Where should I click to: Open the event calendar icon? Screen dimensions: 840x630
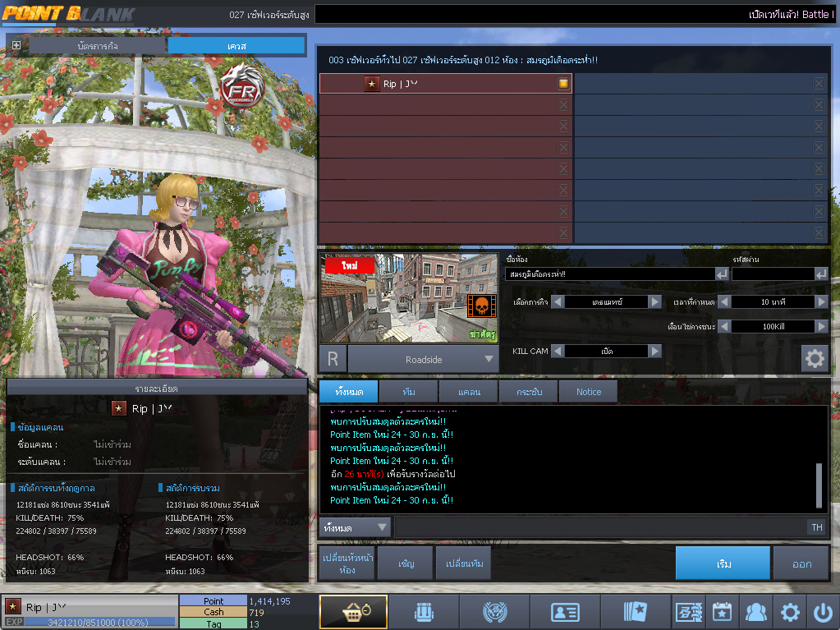pyautogui.click(x=722, y=612)
